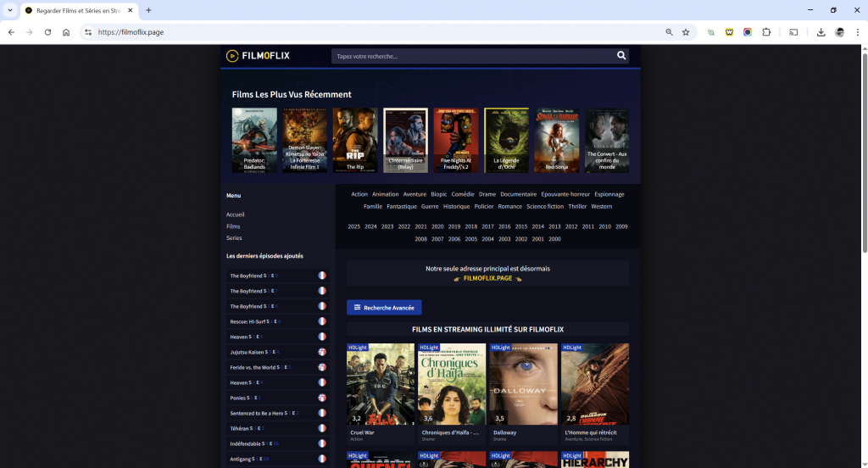868x468 pixels.
Task: Go back with the browser back arrow
Action: pyautogui.click(x=11, y=32)
